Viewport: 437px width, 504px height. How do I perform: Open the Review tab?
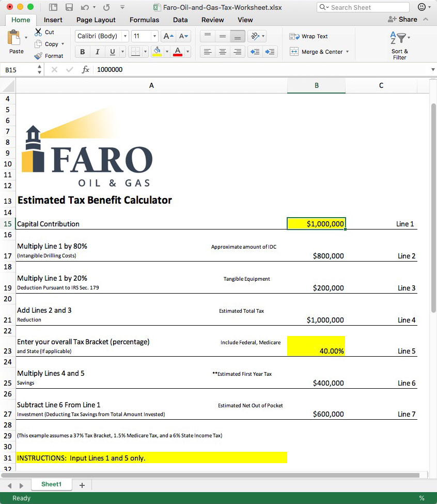pyautogui.click(x=213, y=20)
